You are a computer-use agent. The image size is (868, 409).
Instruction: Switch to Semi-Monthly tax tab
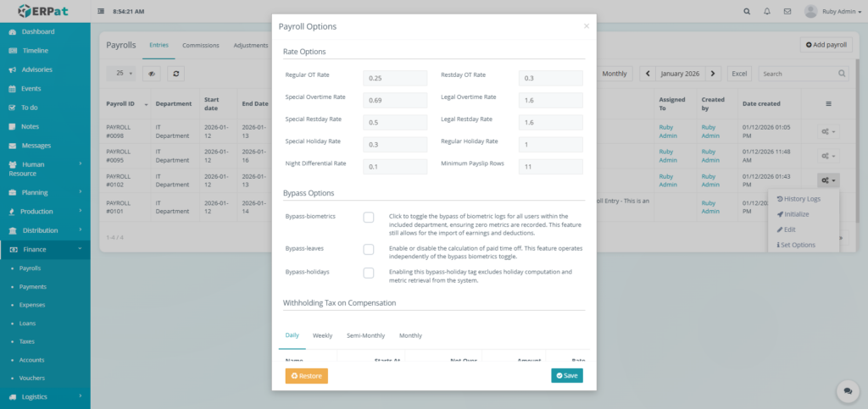pos(366,335)
